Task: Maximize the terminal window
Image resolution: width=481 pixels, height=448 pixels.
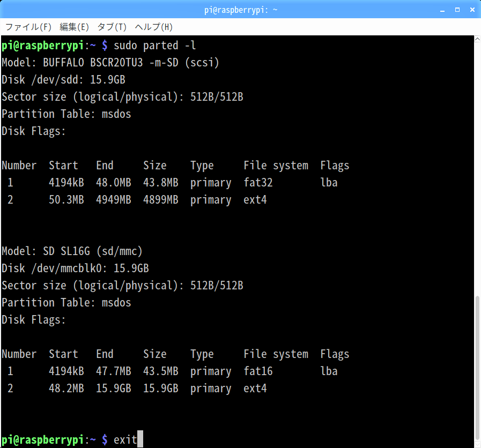Action: coord(457,10)
